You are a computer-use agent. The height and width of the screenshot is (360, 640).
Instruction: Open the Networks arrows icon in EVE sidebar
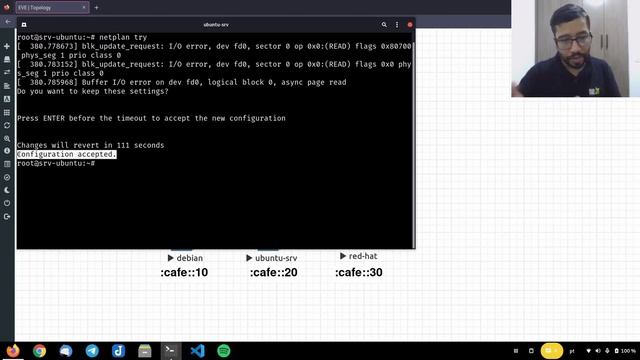[7, 72]
